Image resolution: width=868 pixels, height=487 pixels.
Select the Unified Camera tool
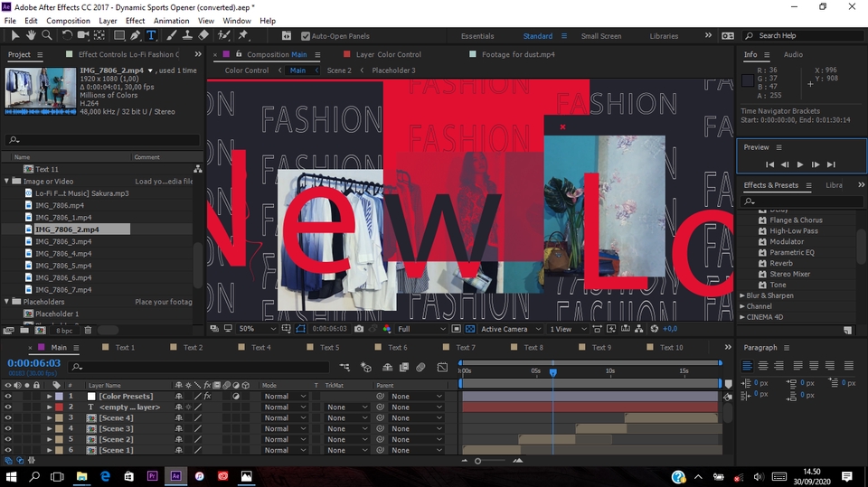click(x=83, y=35)
